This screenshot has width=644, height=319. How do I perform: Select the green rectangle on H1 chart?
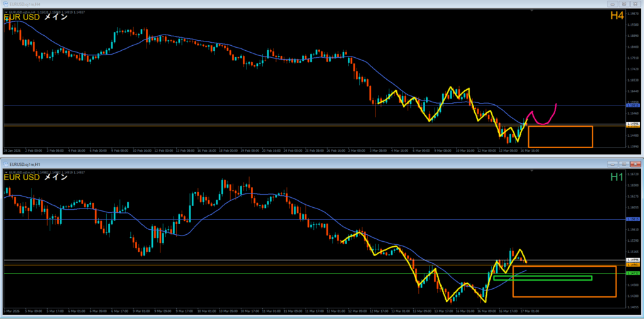click(542, 278)
